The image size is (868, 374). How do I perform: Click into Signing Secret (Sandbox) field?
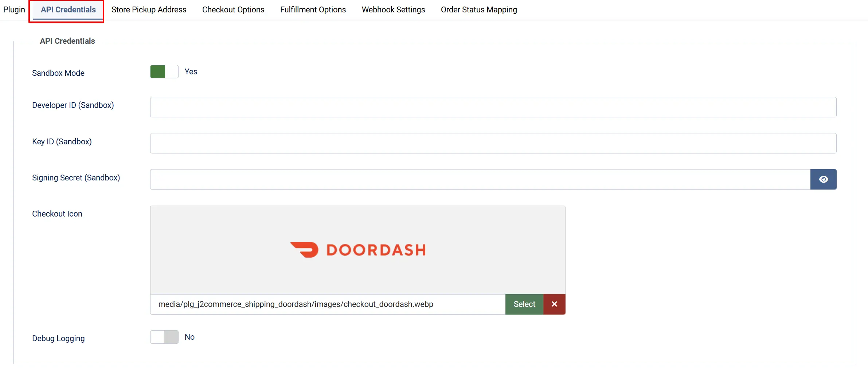[480, 179]
